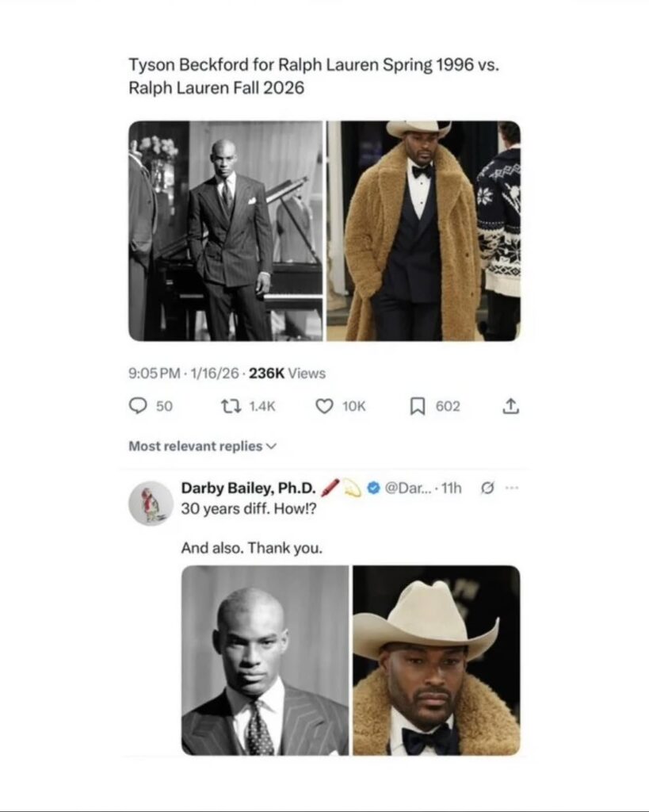Open the reply's black-and-white close-up image
Viewport: 649px width, 812px height.
click(x=265, y=660)
